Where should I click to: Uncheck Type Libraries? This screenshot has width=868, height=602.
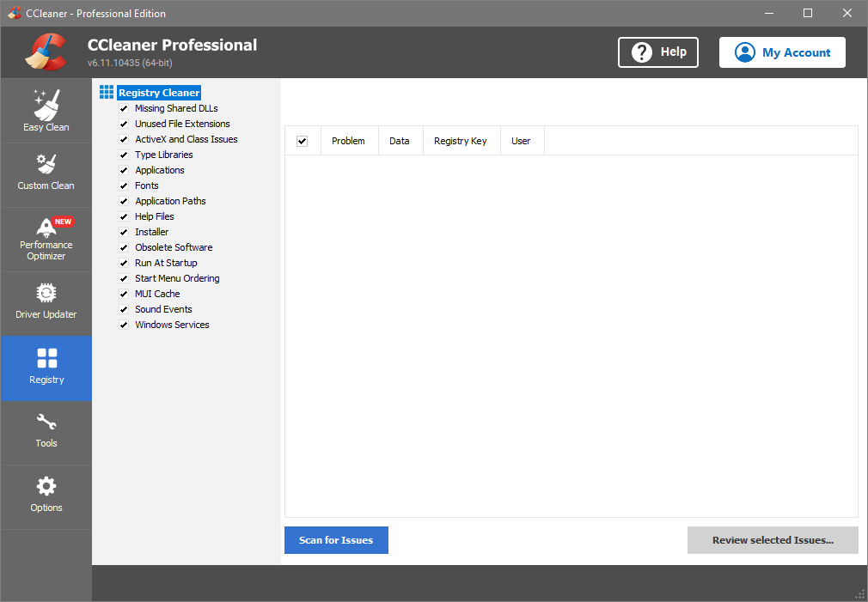[x=124, y=155]
